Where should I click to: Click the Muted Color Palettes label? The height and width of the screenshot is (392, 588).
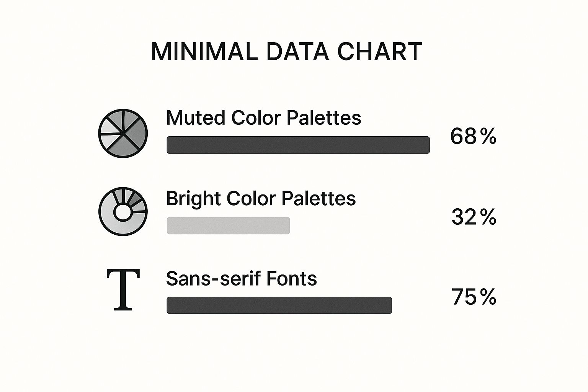pyautogui.click(x=263, y=118)
